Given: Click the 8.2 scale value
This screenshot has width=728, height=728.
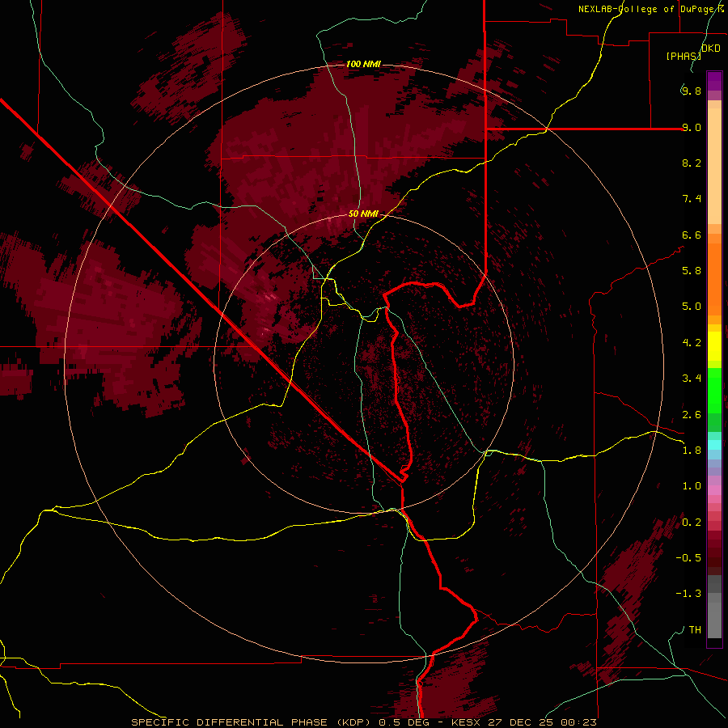Looking at the screenshot, I should click(692, 163).
